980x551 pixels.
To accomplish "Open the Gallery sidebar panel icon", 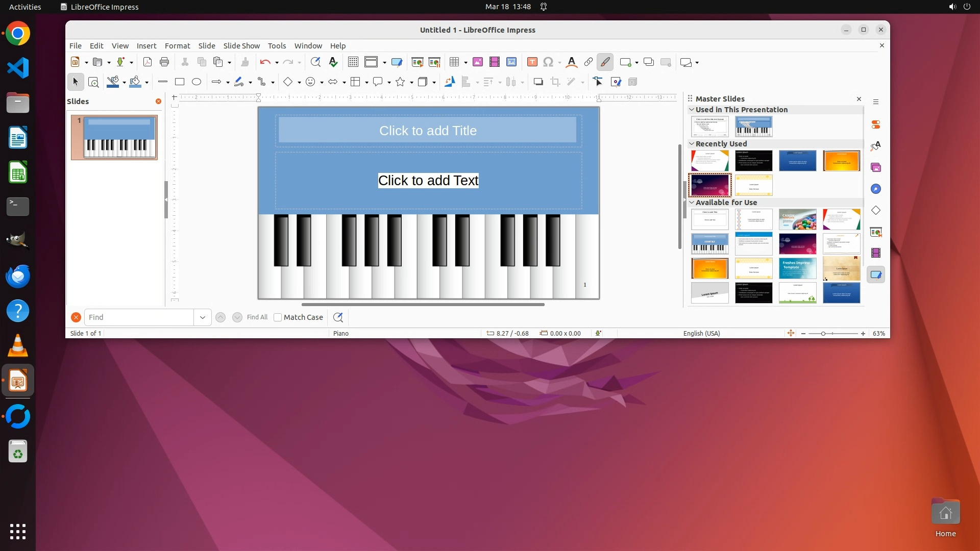I will pos(876,167).
